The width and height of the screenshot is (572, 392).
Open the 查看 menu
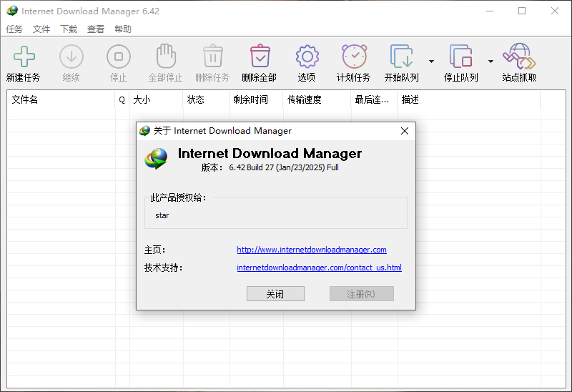(x=96, y=29)
